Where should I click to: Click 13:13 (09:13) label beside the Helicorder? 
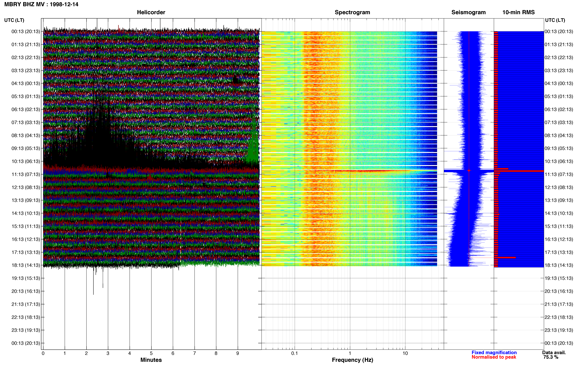coord(26,200)
